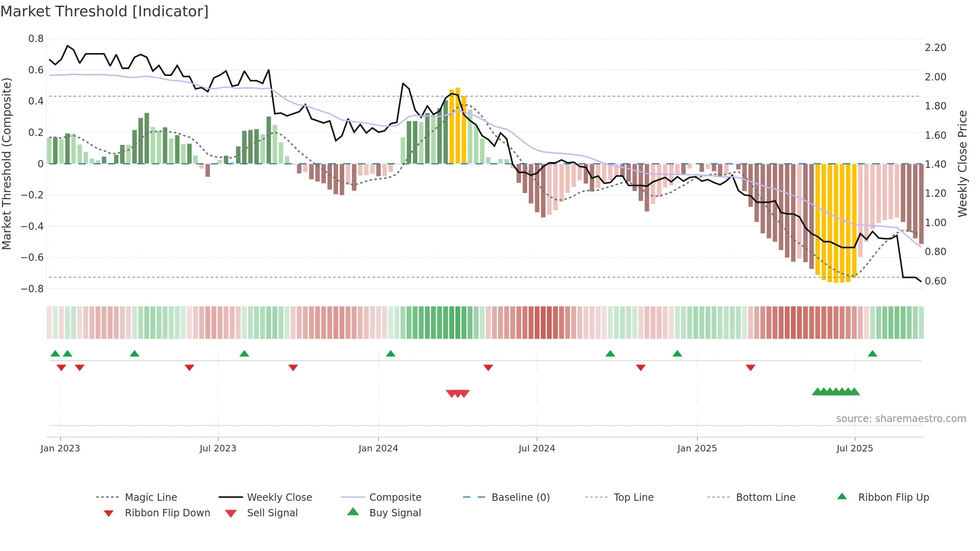Click the Jan 2025 x-axis label
The image size is (980, 551).
coord(697,448)
